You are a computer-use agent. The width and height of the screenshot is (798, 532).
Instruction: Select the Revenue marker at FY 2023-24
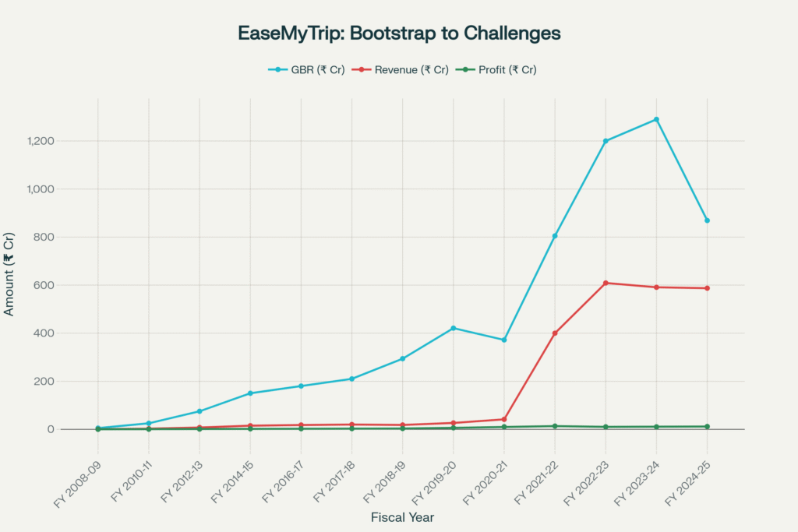coord(656,287)
